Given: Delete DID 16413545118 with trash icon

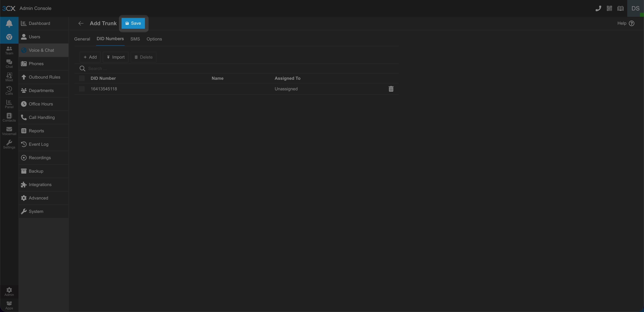Looking at the screenshot, I should pyautogui.click(x=391, y=89).
